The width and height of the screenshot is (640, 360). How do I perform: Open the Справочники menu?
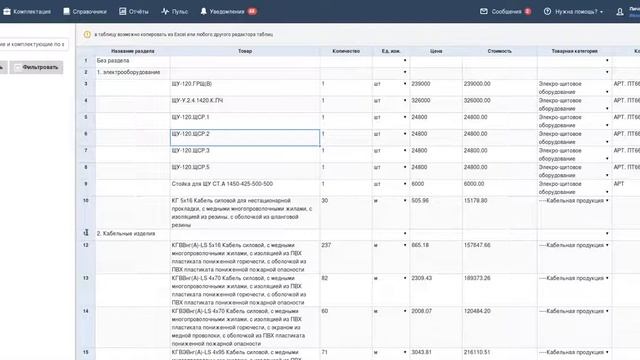pos(85,11)
